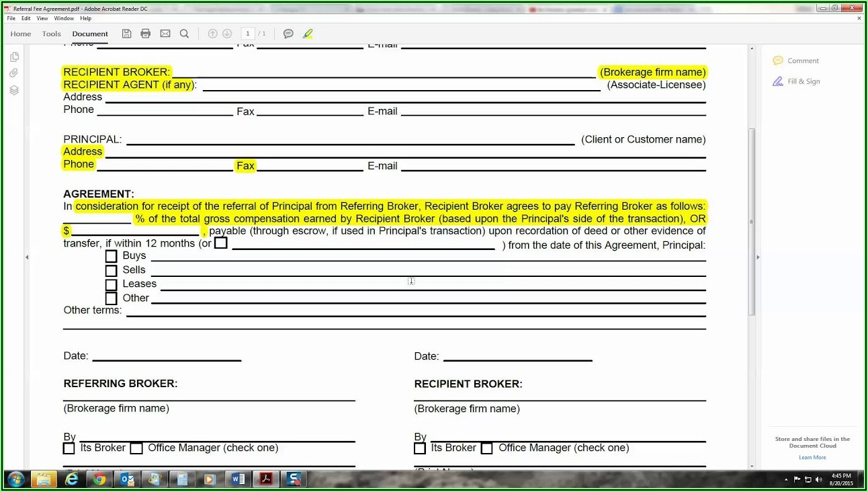Go to previous page with up arrow

coord(213,34)
